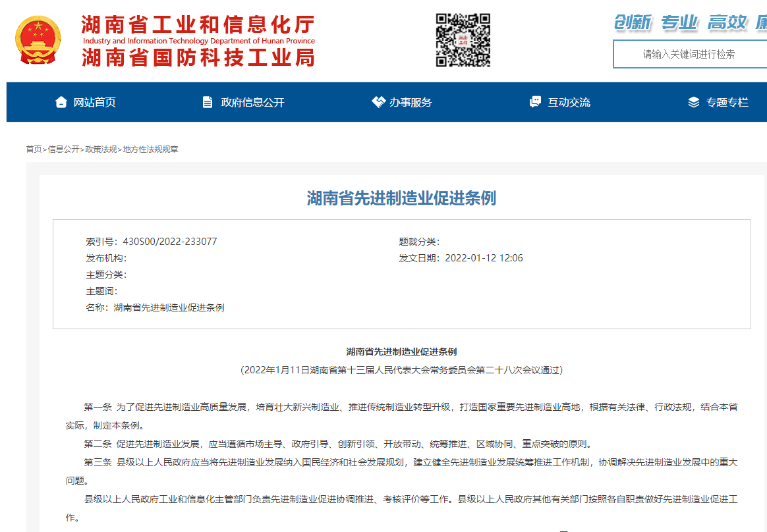Click the English department name subtitle
Image resolution: width=767 pixels, height=532 pixels.
point(198,41)
